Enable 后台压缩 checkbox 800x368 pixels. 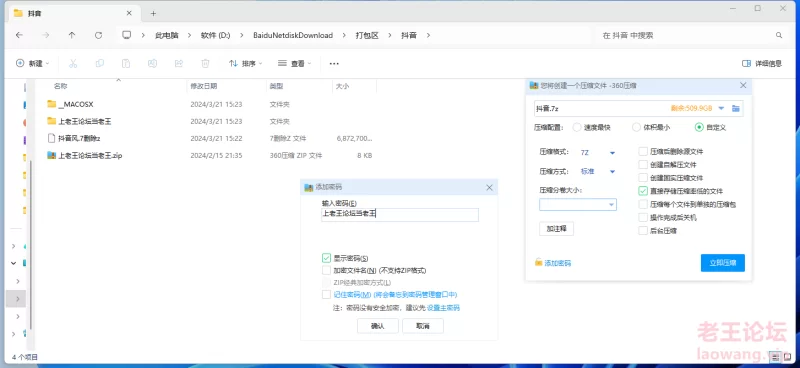(x=643, y=231)
